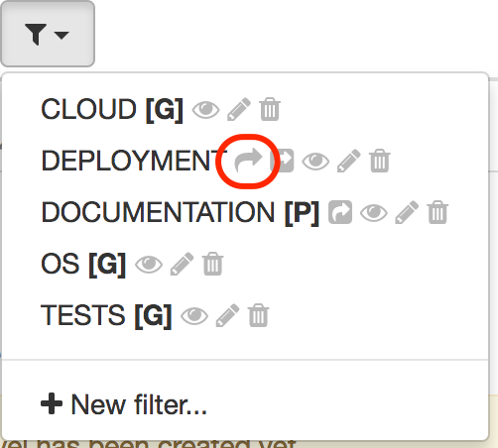Delete the OS filter trash icon
This screenshot has height=448, width=498.
(x=213, y=264)
